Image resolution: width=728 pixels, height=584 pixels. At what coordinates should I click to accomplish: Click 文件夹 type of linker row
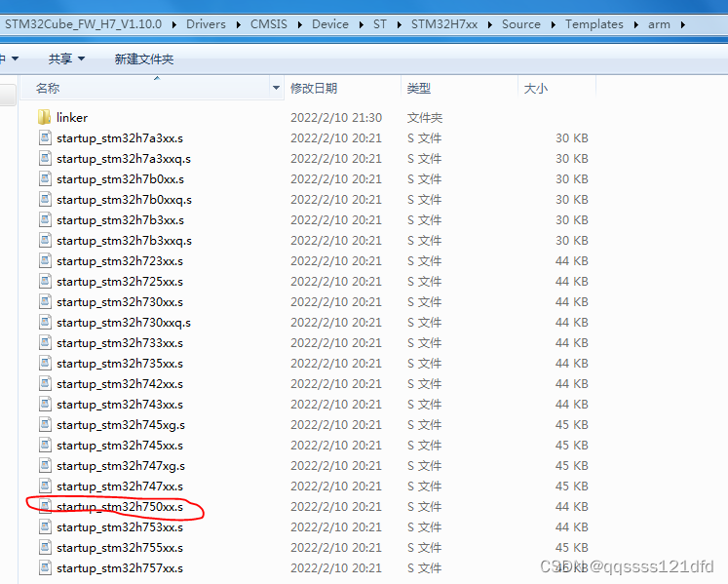coord(424,118)
